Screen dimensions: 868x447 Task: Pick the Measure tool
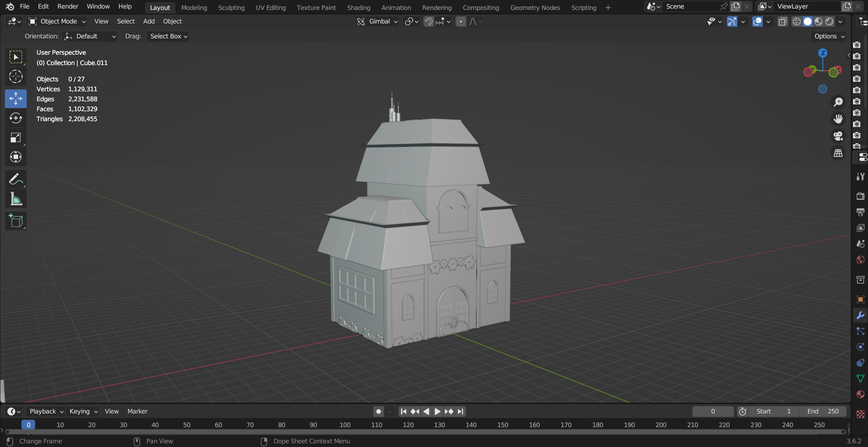[16, 199]
